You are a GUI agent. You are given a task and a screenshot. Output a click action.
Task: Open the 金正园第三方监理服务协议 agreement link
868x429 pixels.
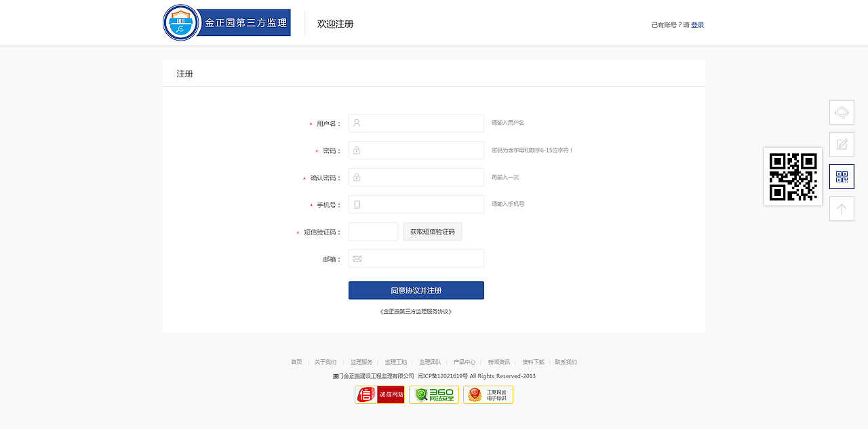[x=416, y=310]
